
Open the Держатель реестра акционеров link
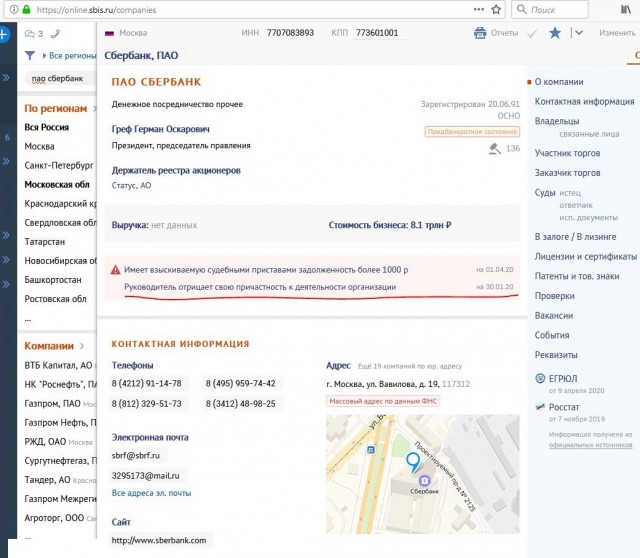(x=176, y=170)
